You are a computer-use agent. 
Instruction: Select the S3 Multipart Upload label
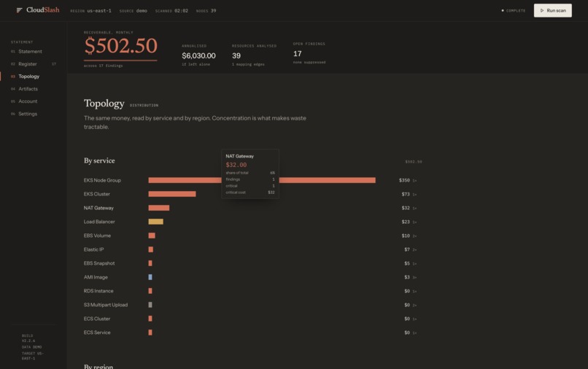click(x=106, y=305)
